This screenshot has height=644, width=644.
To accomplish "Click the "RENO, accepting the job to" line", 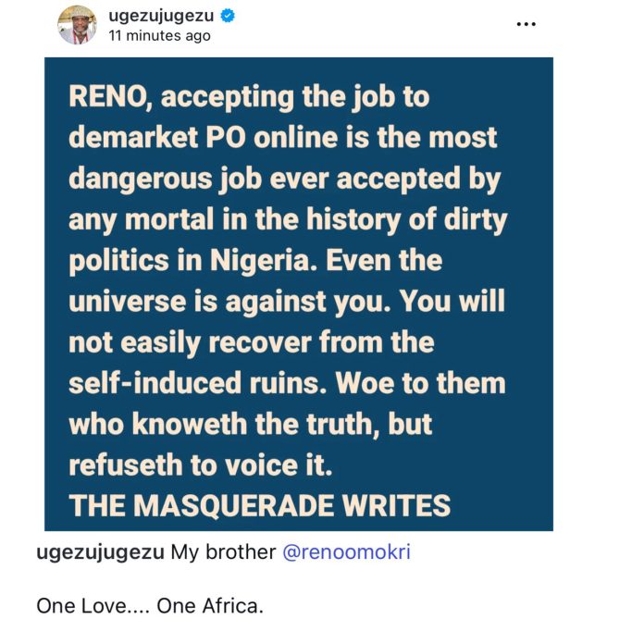I will 249,97.
